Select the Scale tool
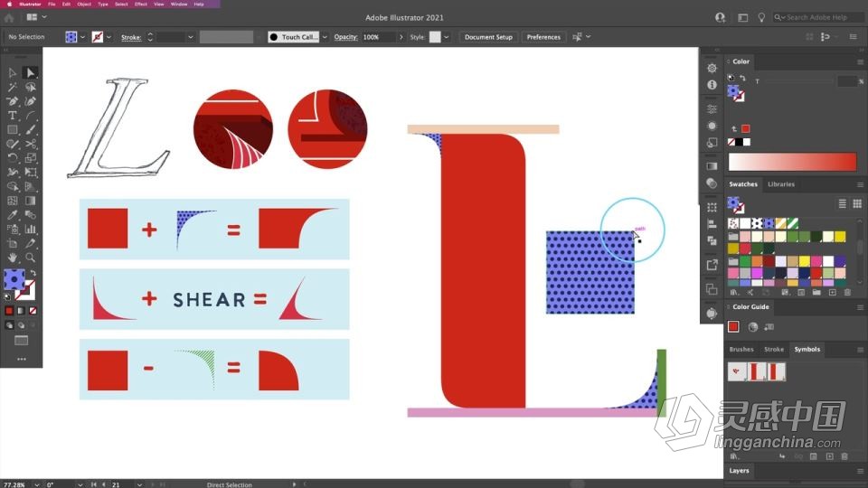Image resolution: width=868 pixels, height=488 pixels. click(30, 158)
